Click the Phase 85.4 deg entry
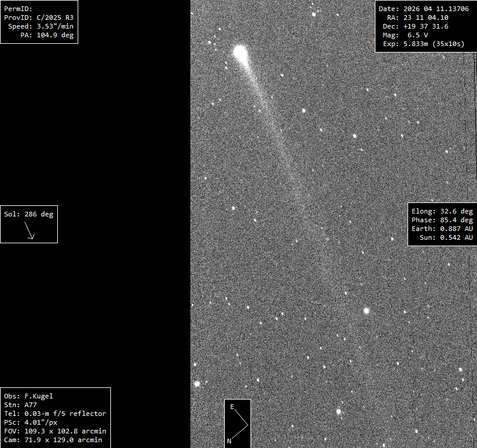This screenshot has width=477, height=448. (x=442, y=220)
